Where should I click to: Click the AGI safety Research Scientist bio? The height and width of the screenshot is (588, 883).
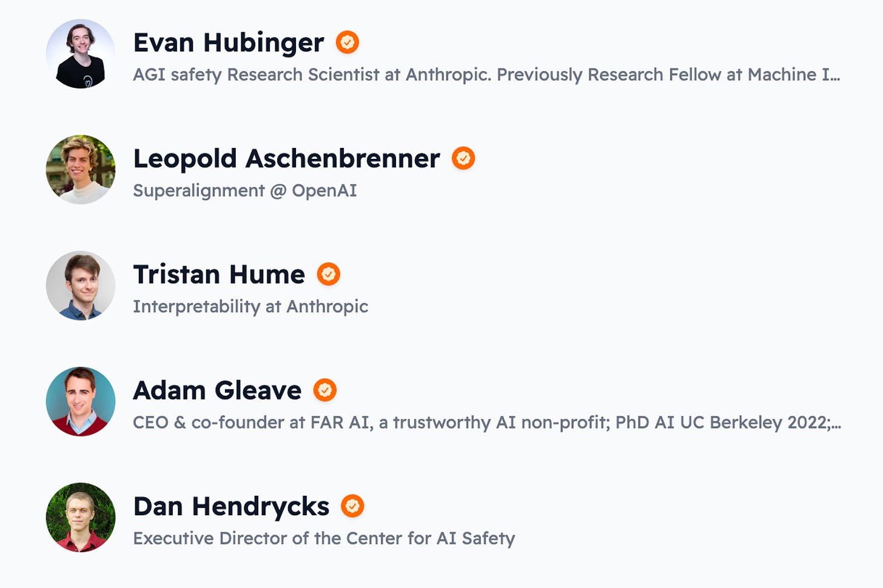pos(486,75)
